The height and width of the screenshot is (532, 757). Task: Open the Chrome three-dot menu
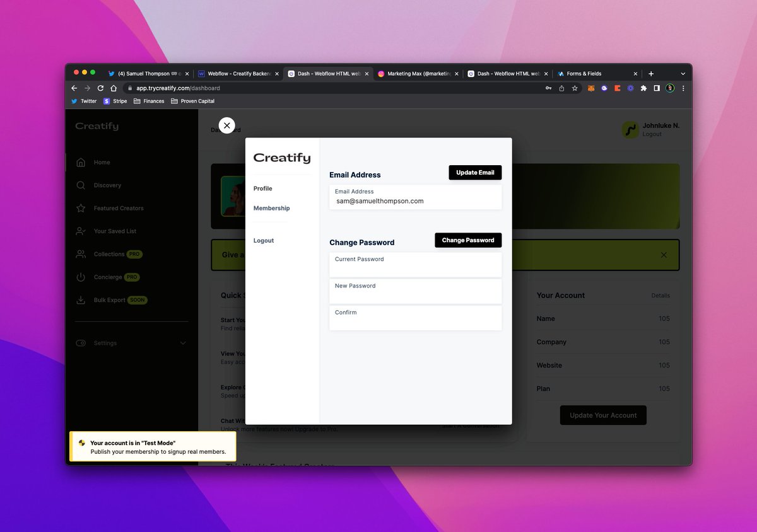(683, 88)
